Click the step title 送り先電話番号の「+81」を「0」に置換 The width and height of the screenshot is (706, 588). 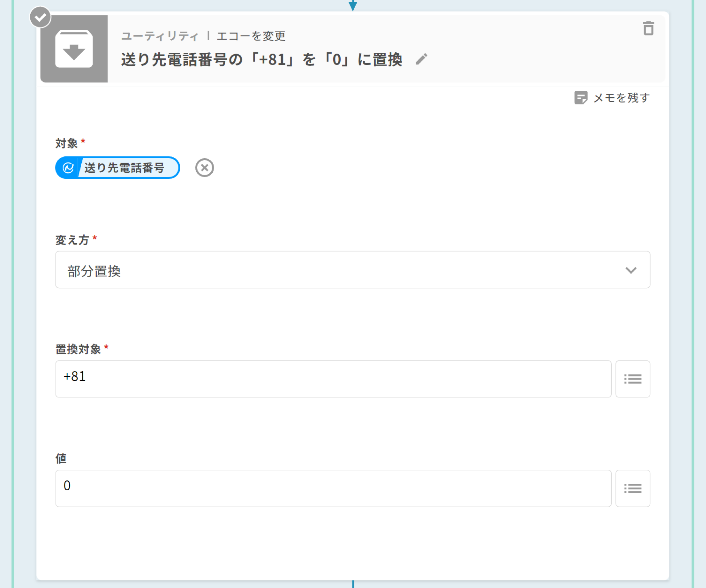pyautogui.click(x=261, y=60)
